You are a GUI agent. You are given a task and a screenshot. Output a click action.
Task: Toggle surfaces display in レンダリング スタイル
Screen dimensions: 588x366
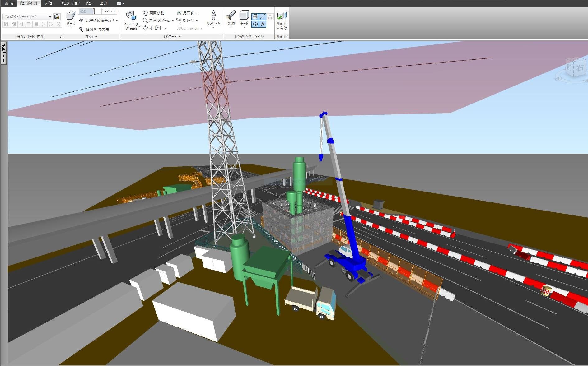tap(255, 17)
